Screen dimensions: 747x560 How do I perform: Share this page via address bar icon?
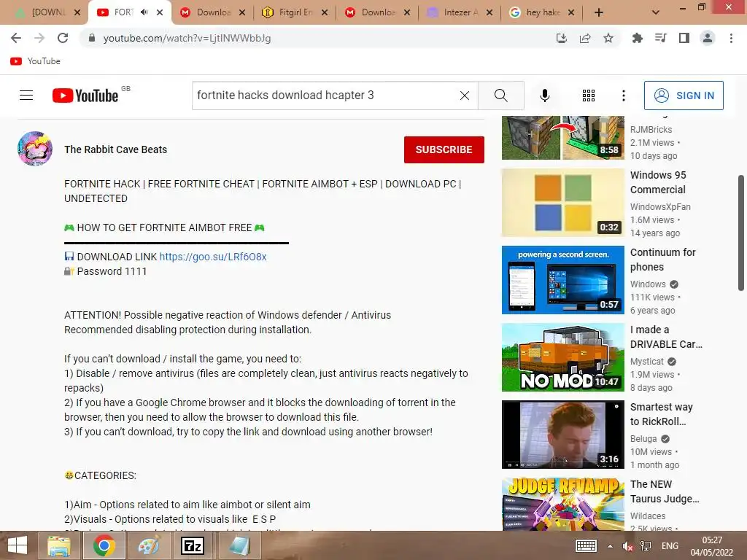585,38
